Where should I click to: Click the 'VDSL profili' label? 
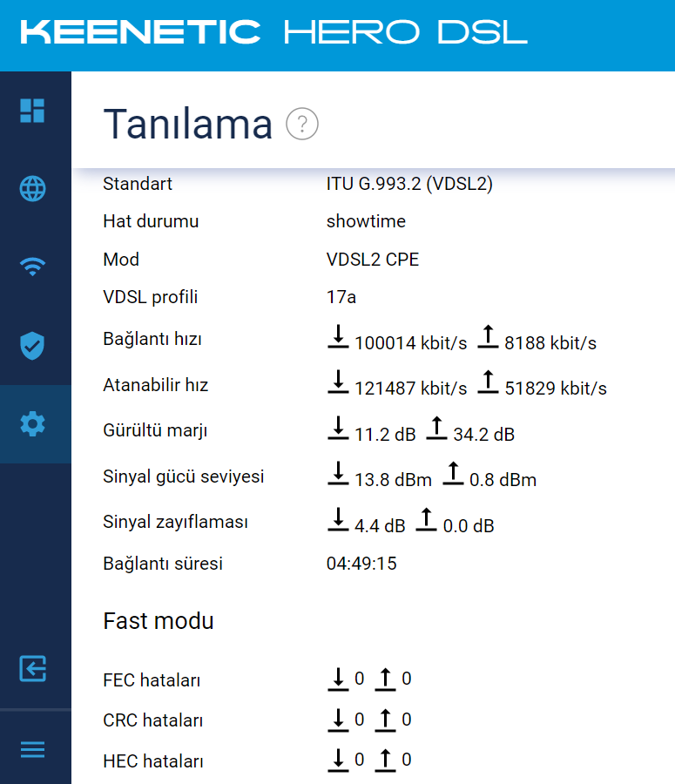[x=151, y=297]
